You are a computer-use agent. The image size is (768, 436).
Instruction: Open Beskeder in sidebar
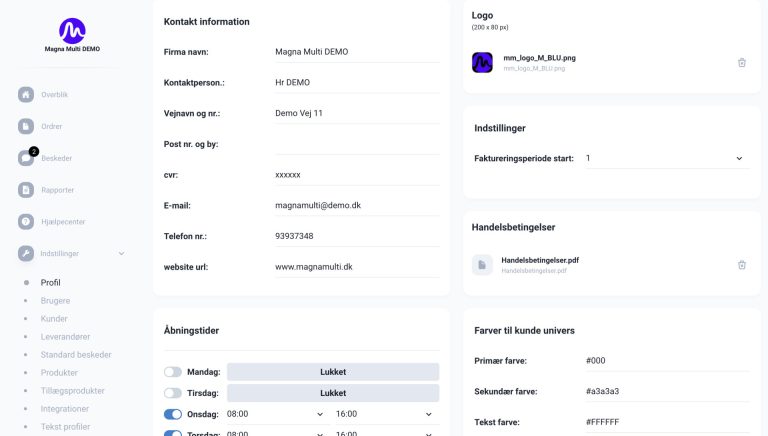(x=56, y=158)
